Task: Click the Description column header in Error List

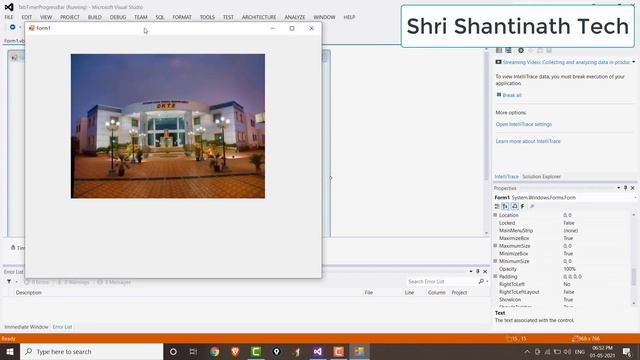Action: click(29, 293)
